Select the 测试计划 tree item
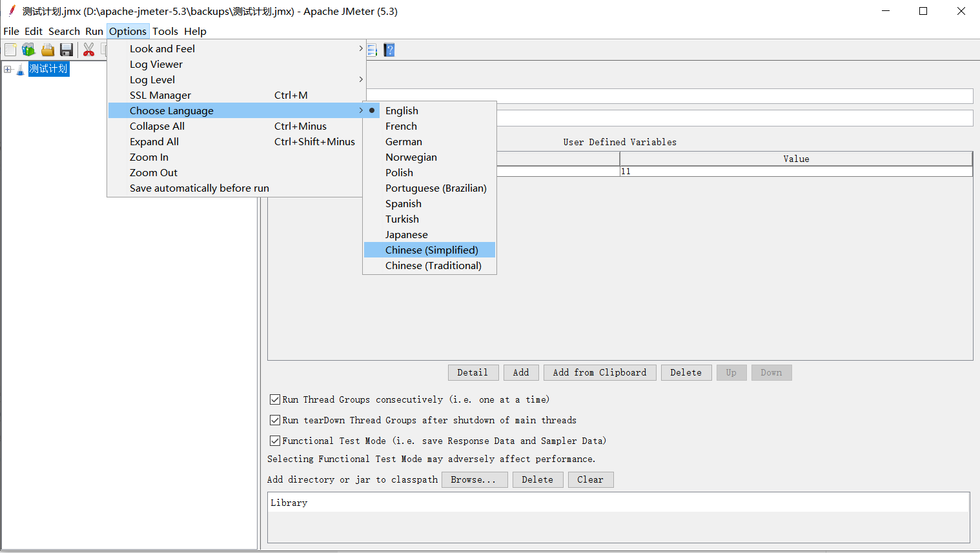The width and height of the screenshot is (980, 553). coord(48,69)
